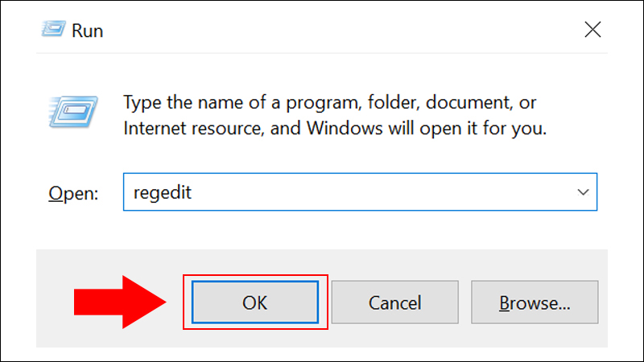
Task: Click the small Run icon in title bar
Action: pyautogui.click(x=53, y=29)
